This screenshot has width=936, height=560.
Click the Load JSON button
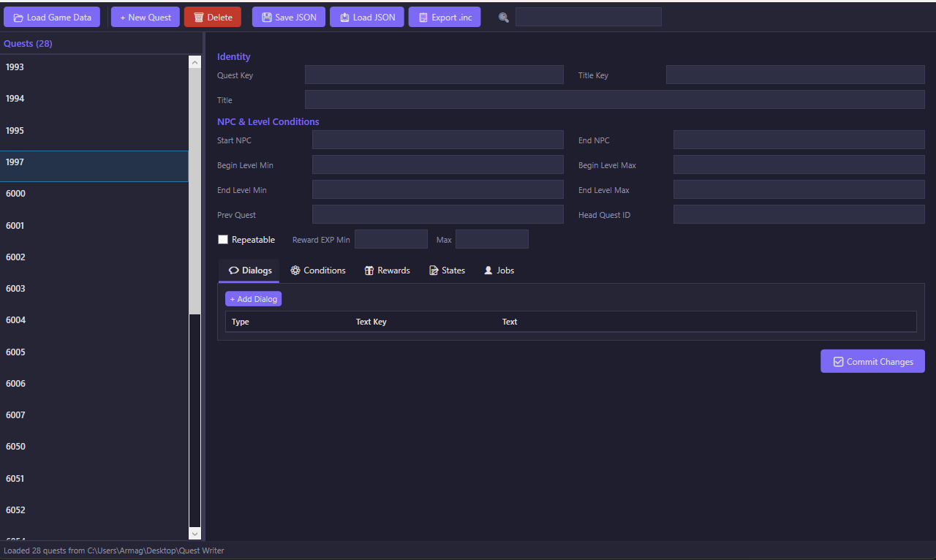coord(367,17)
